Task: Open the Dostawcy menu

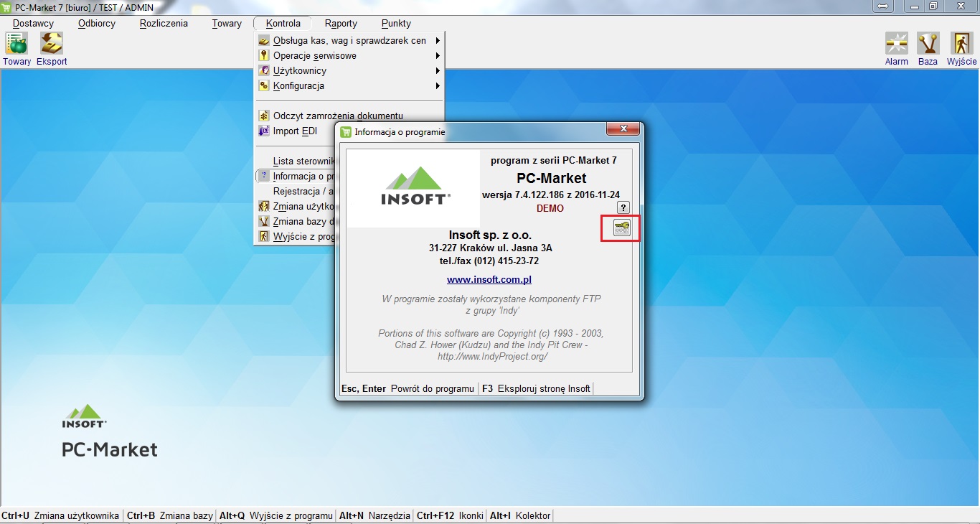Action: pos(33,23)
